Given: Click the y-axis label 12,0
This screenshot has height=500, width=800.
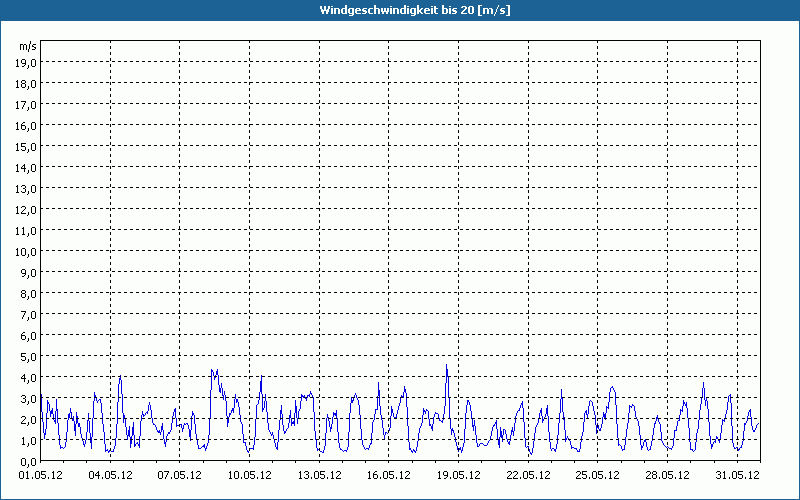Looking at the screenshot, I should pyautogui.click(x=25, y=210).
